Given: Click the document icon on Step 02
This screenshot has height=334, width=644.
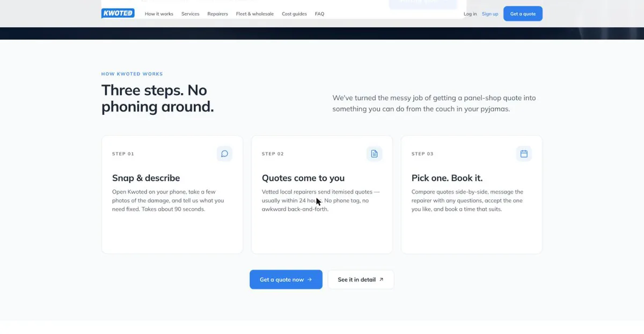Looking at the screenshot, I should coord(374,154).
